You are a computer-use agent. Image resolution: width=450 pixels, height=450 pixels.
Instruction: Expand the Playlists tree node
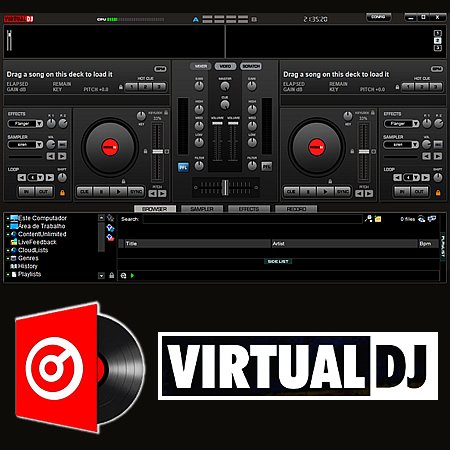pos(8,274)
